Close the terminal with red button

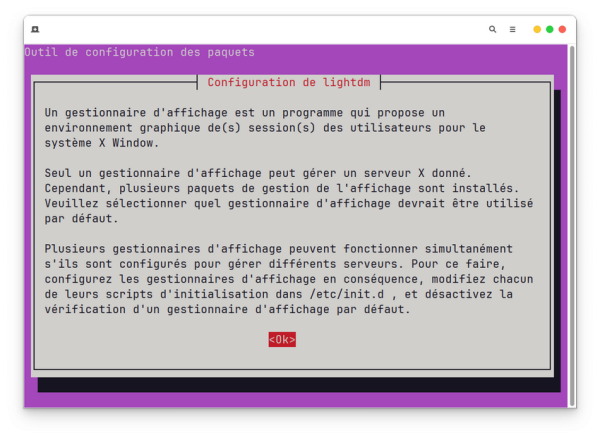pos(563,30)
